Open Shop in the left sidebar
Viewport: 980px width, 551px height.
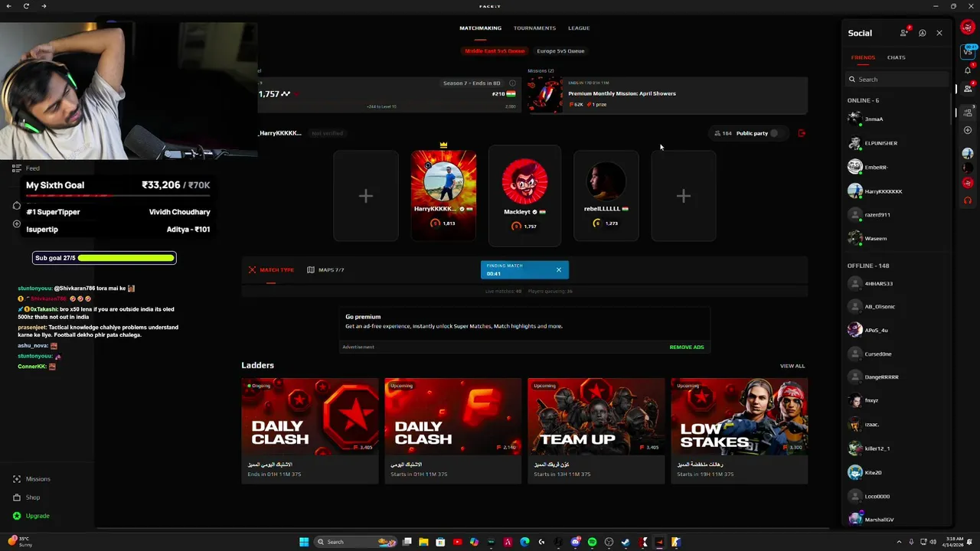click(x=27, y=497)
